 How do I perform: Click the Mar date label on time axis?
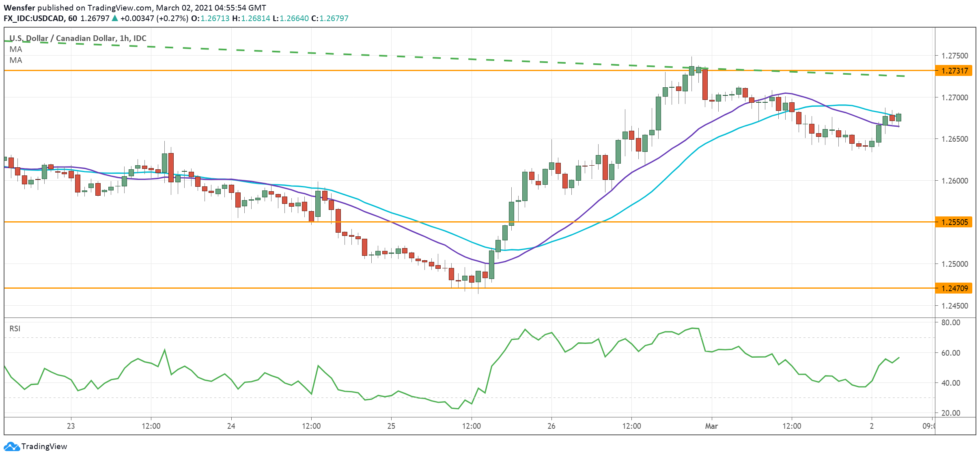(x=711, y=426)
